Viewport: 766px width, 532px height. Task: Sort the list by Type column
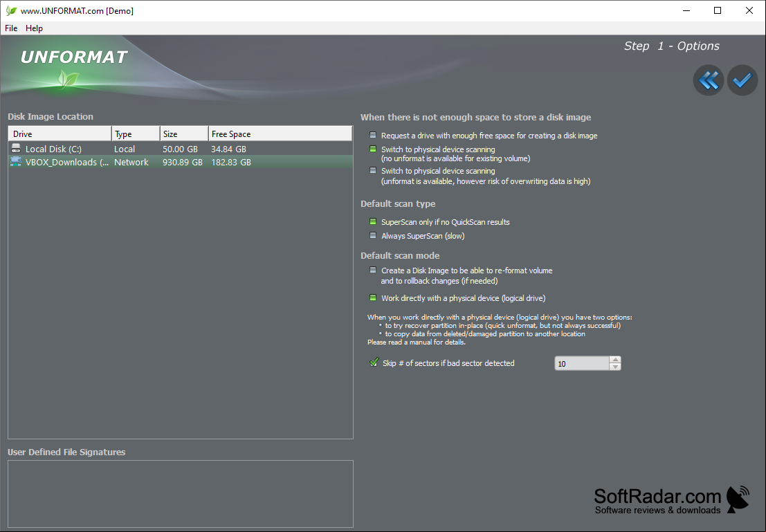(x=136, y=134)
